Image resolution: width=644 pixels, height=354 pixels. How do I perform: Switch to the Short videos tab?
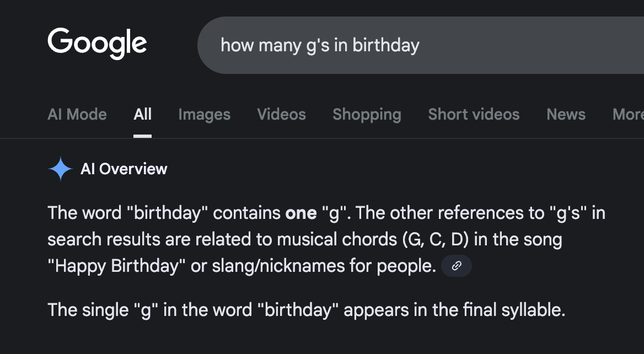click(474, 115)
